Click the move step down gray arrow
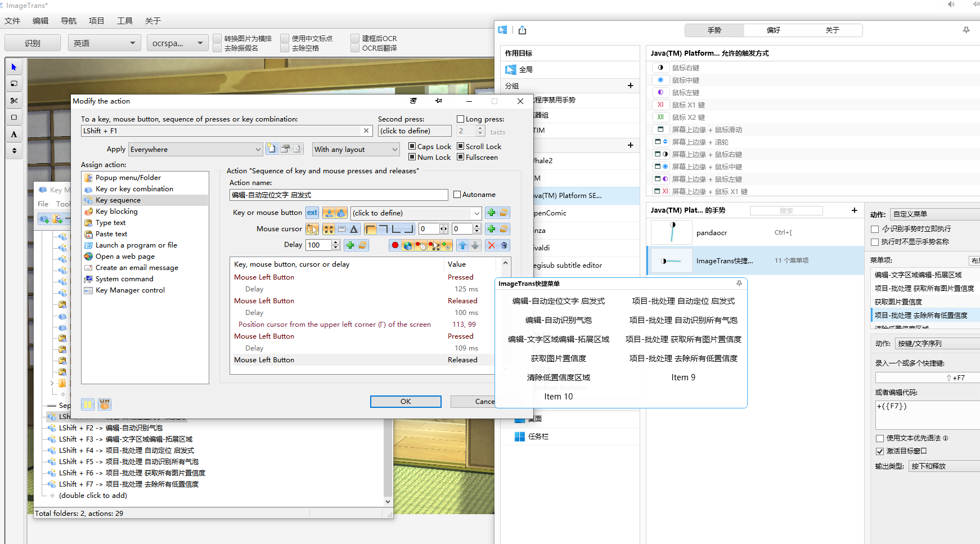Screen dimensions: 980x544 [475, 245]
